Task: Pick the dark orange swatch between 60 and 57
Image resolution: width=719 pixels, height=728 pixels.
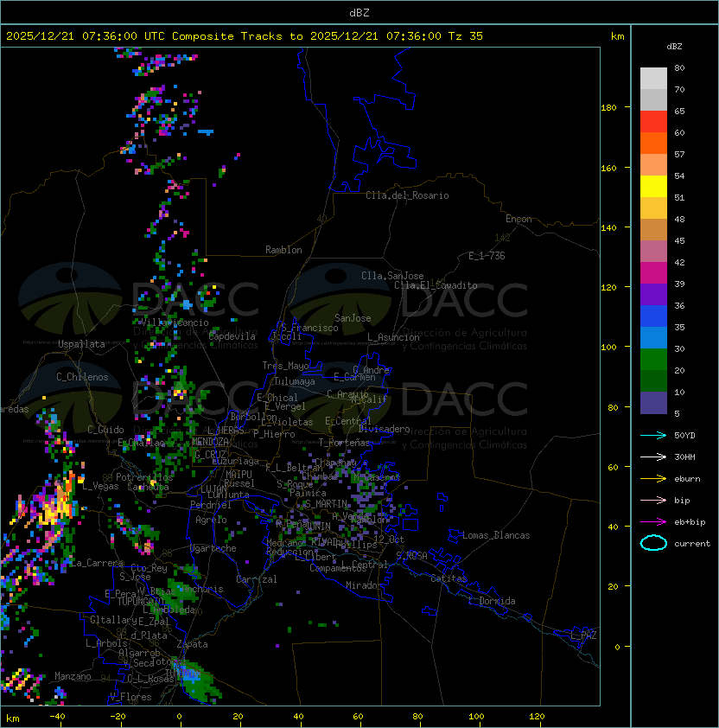Action: coord(653,144)
